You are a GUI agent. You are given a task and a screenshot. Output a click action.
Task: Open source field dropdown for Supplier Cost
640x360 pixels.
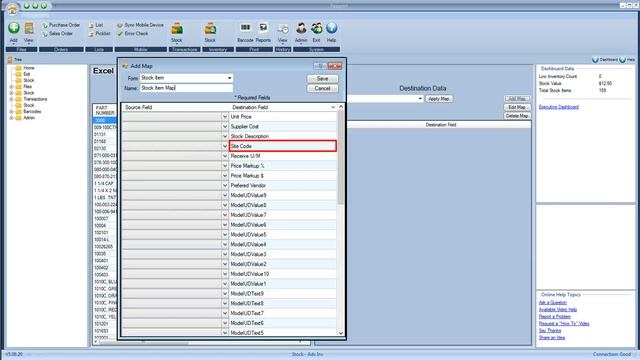click(x=224, y=127)
